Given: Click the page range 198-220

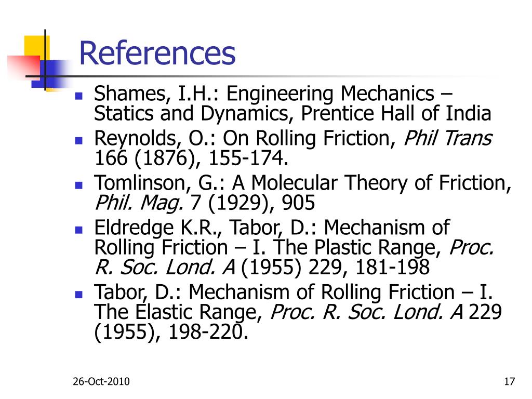Looking at the screenshot, I should (x=208, y=332).
